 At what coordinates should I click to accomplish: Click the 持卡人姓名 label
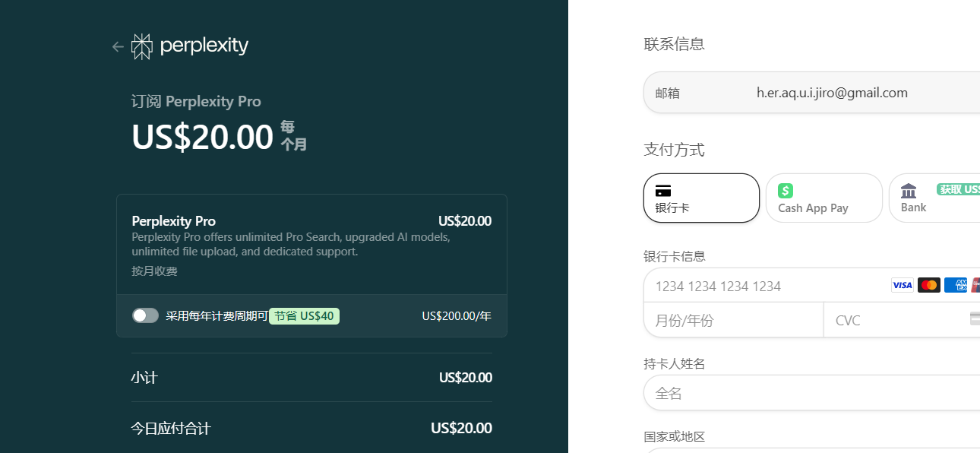coord(675,363)
